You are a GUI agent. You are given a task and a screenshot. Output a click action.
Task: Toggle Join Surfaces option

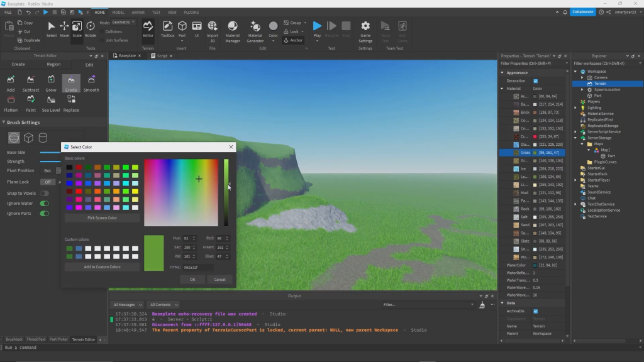click(x=114, y=40)
